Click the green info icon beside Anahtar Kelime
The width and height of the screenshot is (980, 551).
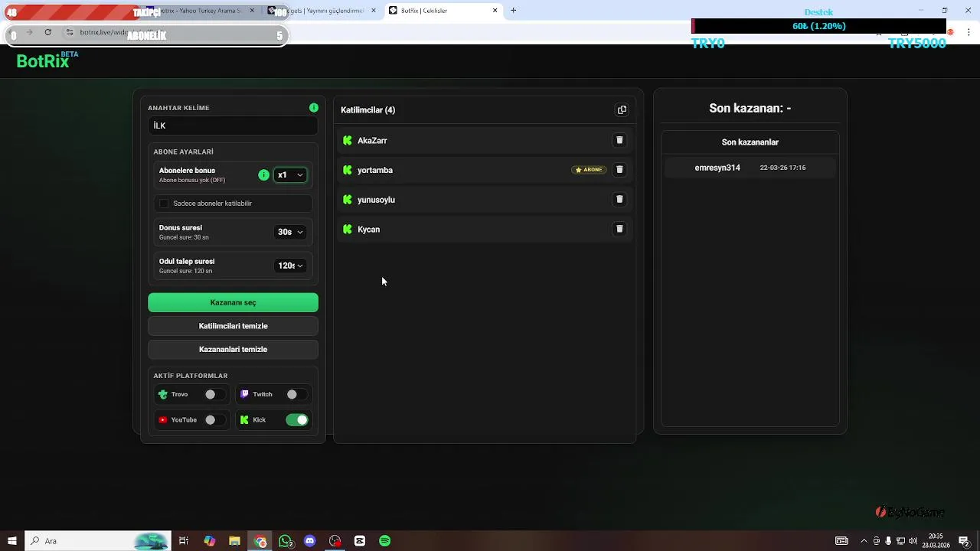314,108
